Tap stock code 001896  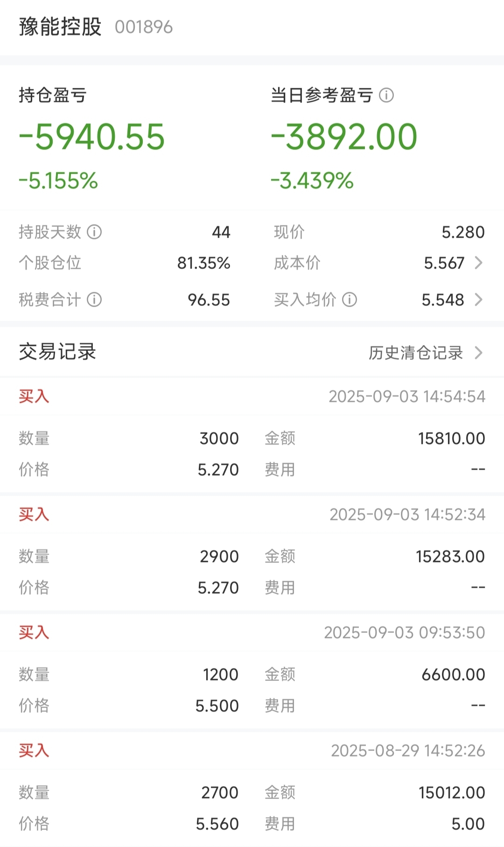pyautogui.click(x=144, y=27)
